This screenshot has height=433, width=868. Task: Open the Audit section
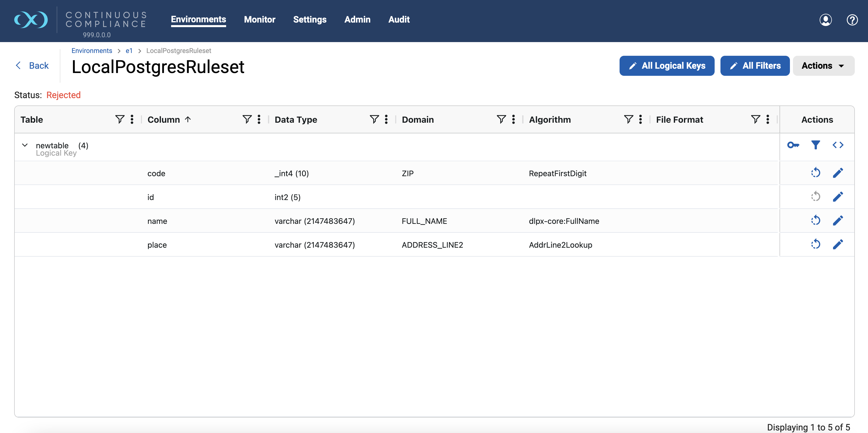[x=399, y=19]
